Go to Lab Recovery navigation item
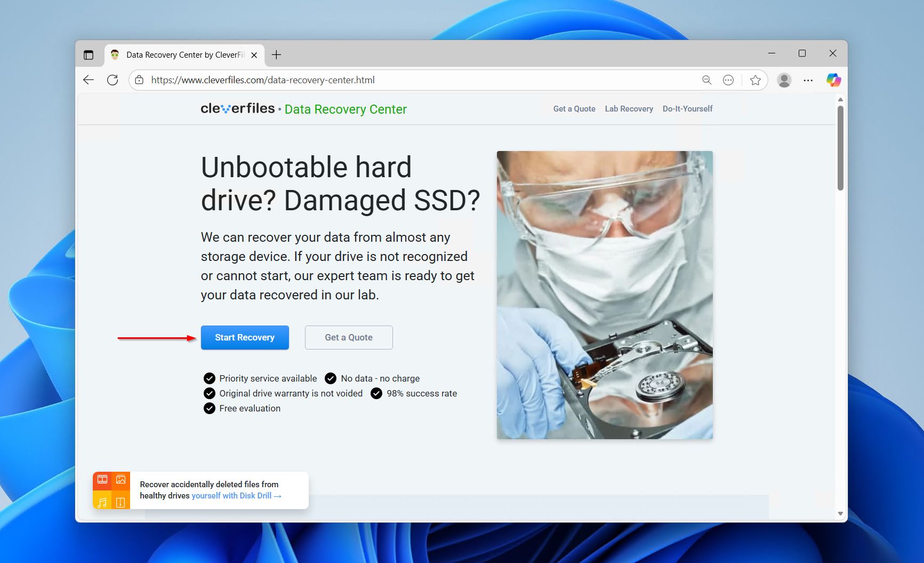 tap(629, 109)
